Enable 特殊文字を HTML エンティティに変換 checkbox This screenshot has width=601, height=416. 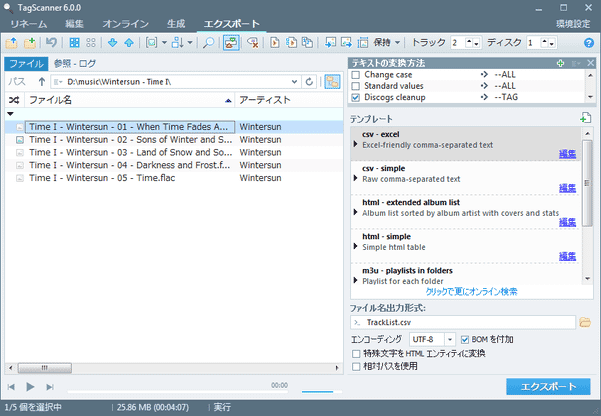pos(356,354)
